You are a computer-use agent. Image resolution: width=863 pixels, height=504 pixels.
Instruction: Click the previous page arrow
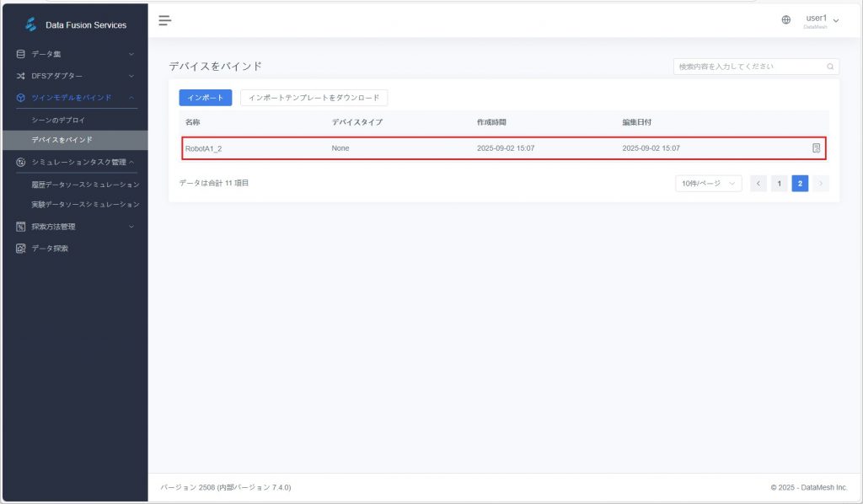click(758, 184)
